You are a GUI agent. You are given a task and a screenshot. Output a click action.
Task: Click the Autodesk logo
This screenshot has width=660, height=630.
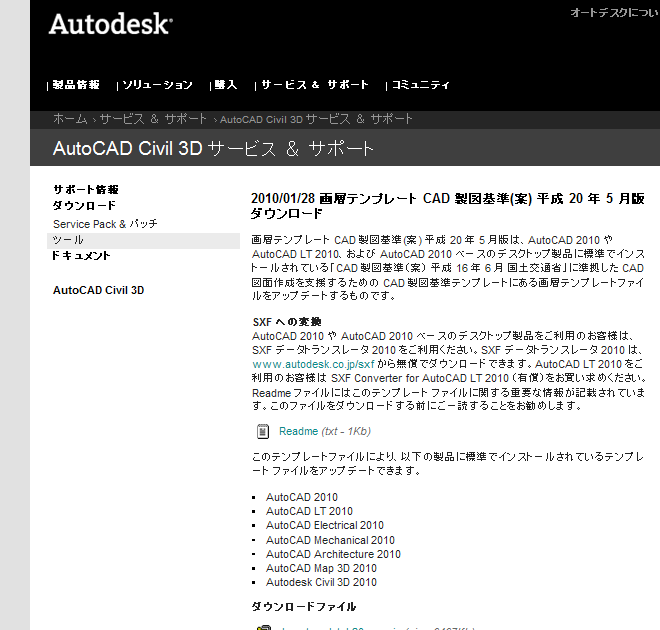coord(111,24)
